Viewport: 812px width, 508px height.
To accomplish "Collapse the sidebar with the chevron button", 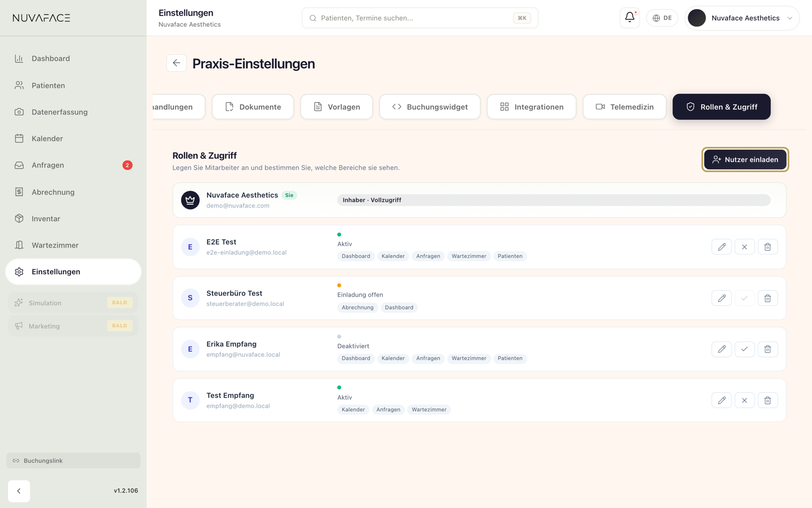I will pyautogui.click(x=19, y=491).
